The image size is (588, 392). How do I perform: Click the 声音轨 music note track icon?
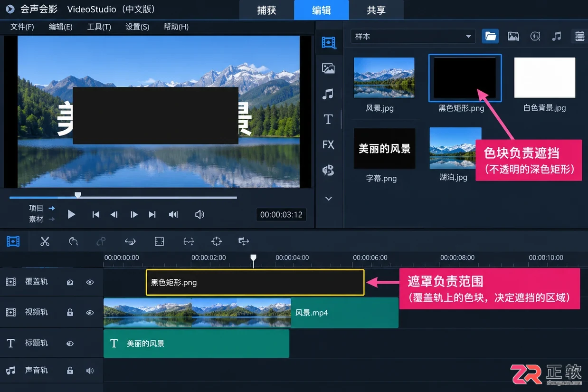(x=11, y=371)
